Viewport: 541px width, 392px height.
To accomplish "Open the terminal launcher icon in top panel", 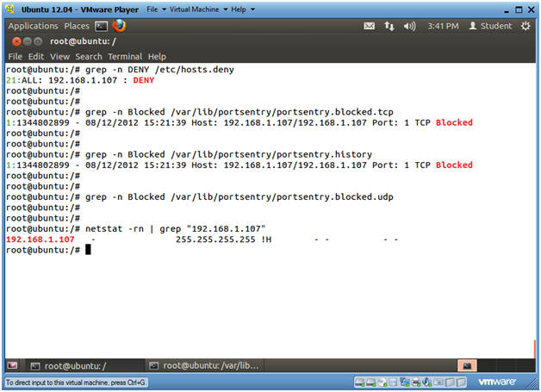I will [102, 26].
